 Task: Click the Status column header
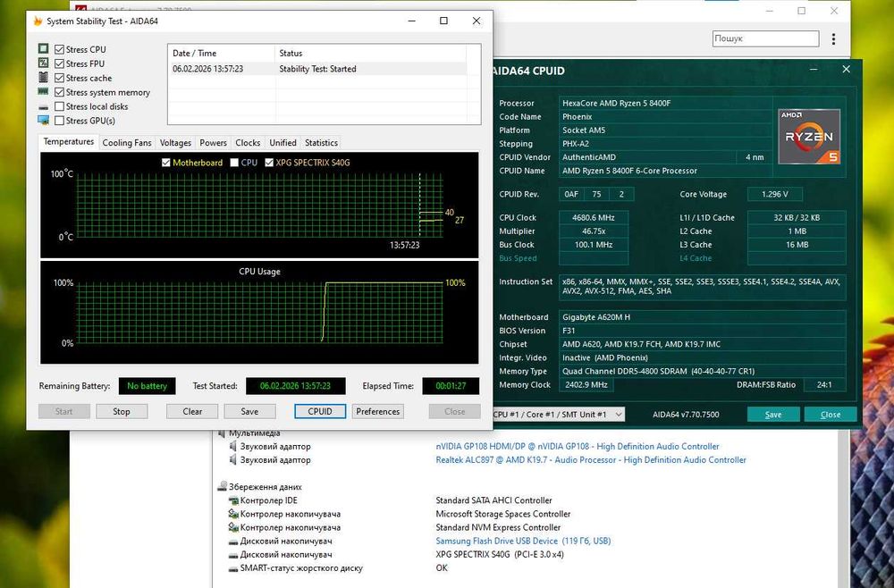371,53
